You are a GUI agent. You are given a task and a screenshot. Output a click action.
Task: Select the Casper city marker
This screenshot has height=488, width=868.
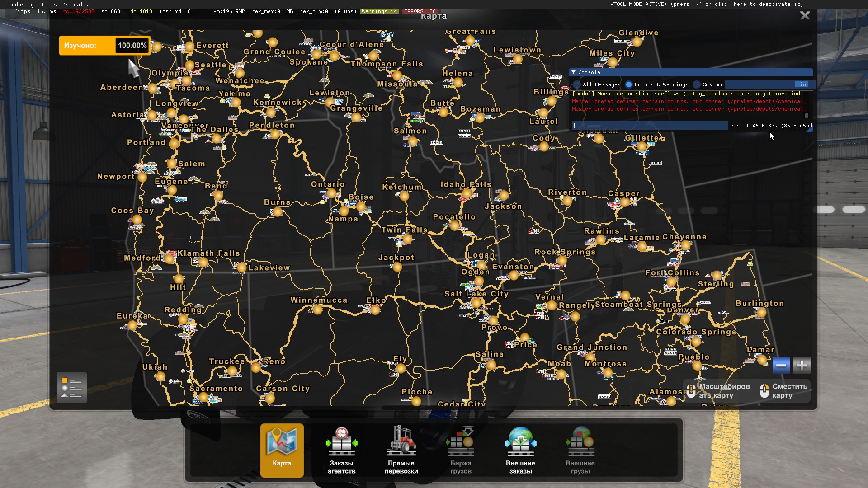pos(625,202)
